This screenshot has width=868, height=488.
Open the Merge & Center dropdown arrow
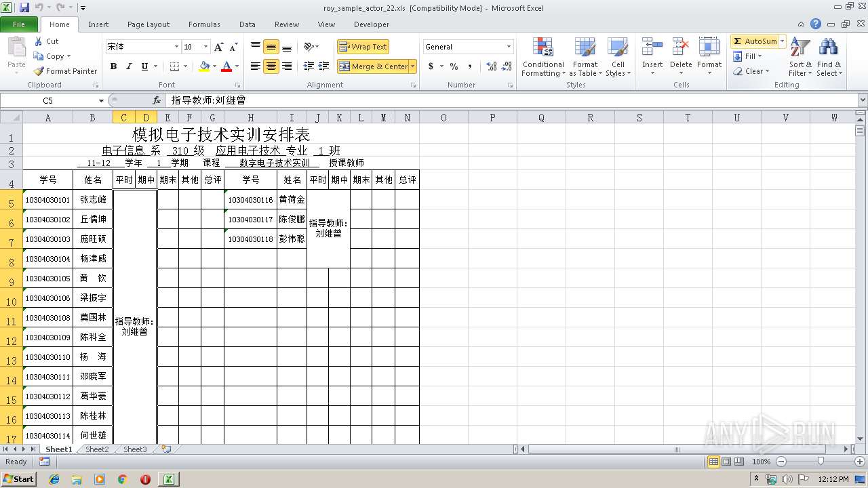tap(412, 66)
